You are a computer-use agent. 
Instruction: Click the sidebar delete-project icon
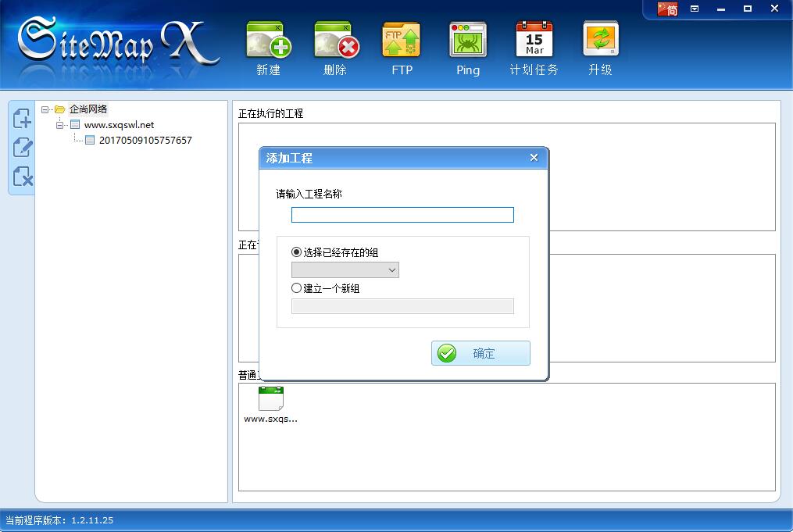(23, 177)
